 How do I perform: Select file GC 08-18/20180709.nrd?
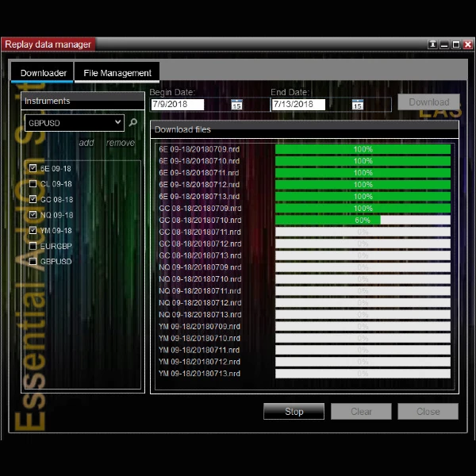tap(200, 208)
